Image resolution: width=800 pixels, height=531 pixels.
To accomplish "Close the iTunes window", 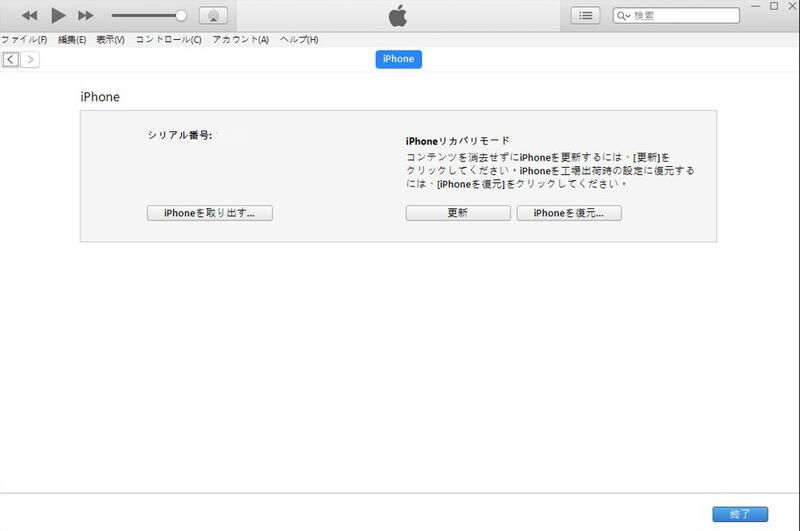I will [x=792, y=6].
